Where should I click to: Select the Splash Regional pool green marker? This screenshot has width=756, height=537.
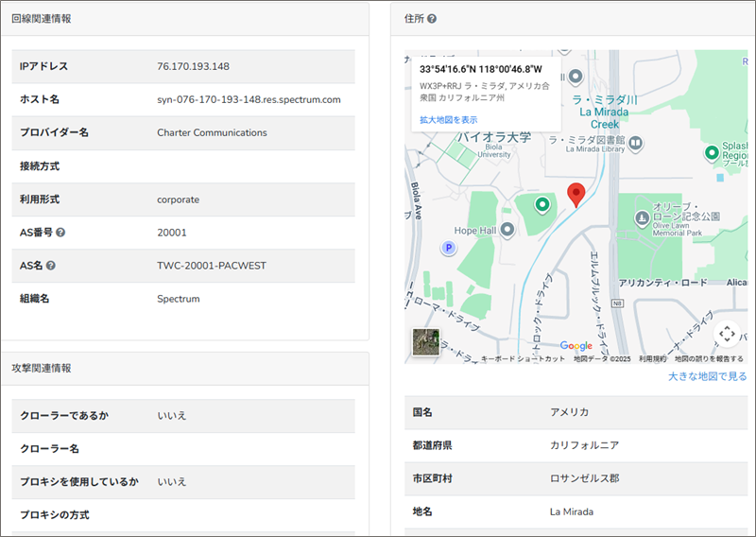point(712,152)
